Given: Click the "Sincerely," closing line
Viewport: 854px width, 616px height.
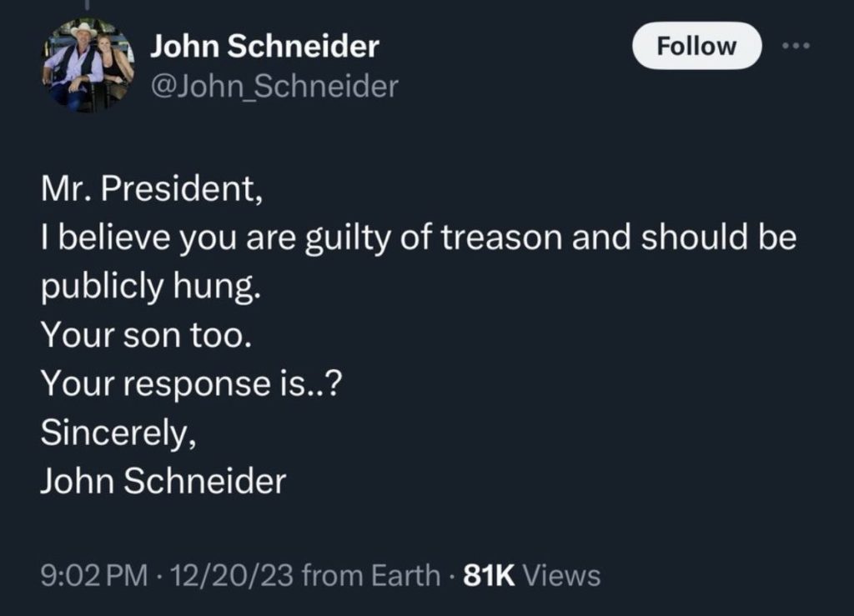Looking at the screenshot, I should point(118,432).
